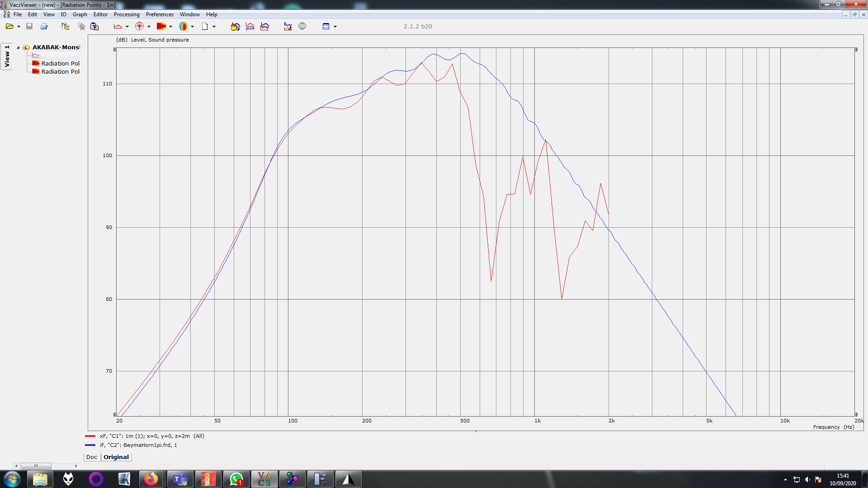Open Microsoft Teams from the taskbar
Image resolution: width=868 pixels, height=488 pixels.
pos(180,479)
